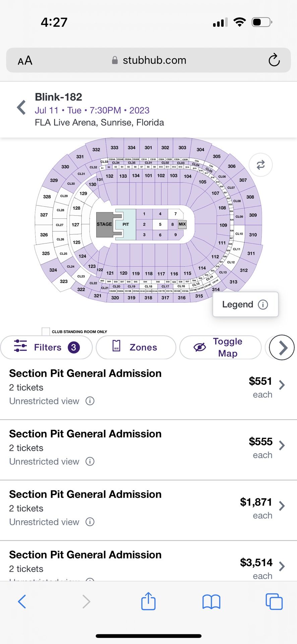Open Safari bookmarks book icon
Viewport: 297px width, 644px height.
[x=211, y=601]
